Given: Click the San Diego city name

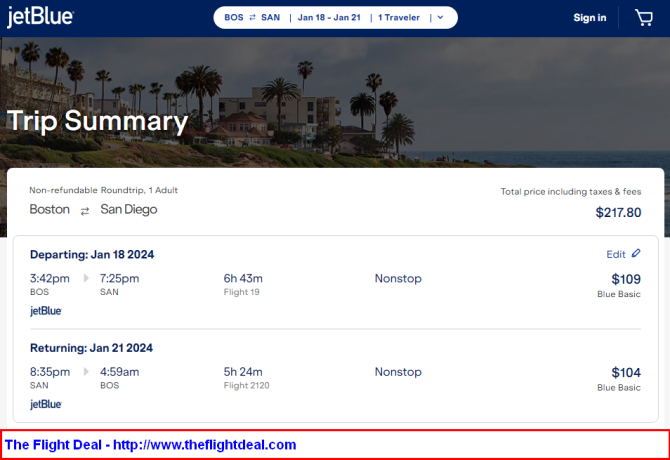Looking at the screenshot, I should [x=129, y=209].
